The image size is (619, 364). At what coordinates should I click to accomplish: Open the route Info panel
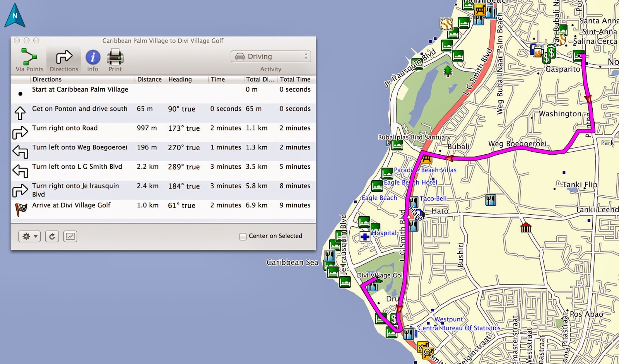(x=92, y=60)
